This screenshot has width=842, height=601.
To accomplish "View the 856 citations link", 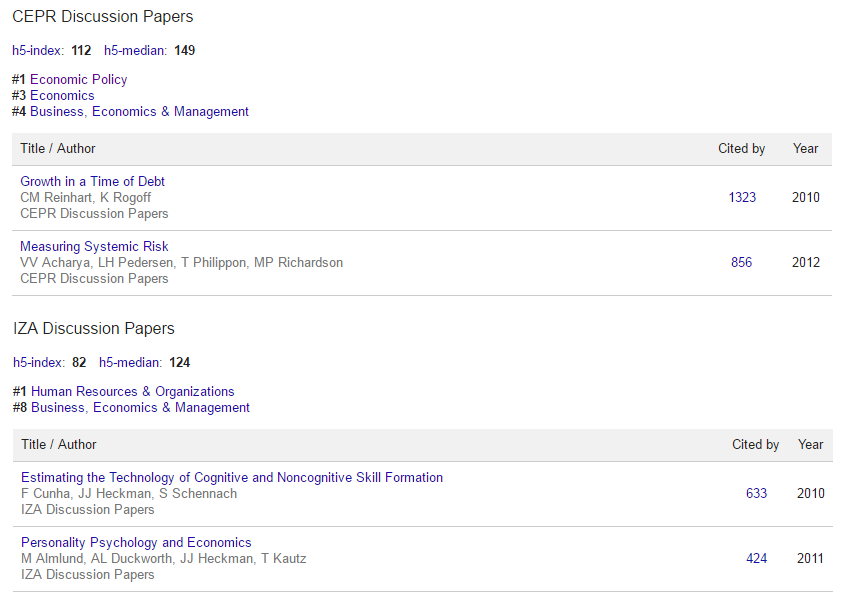I will pyautogui.click(x=742, y=263).
